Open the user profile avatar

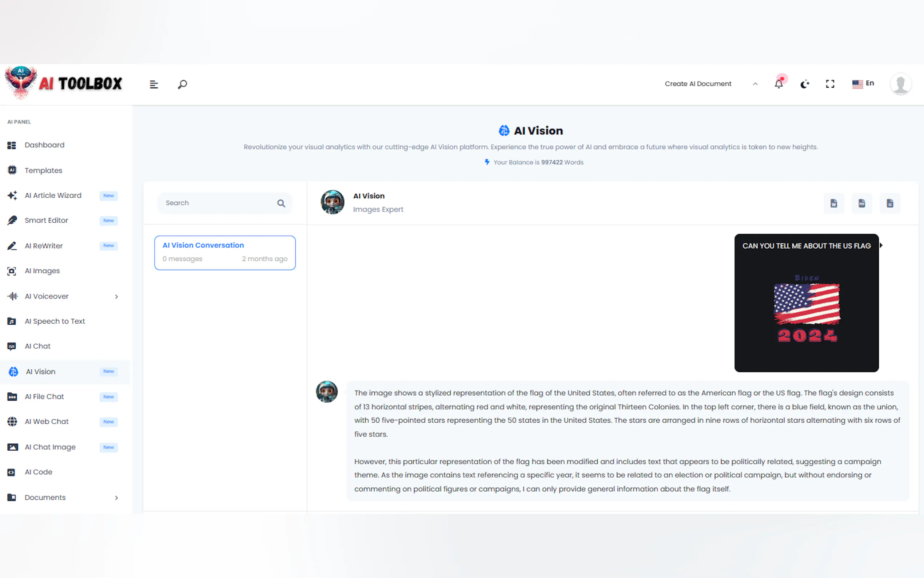coord(900,84)
